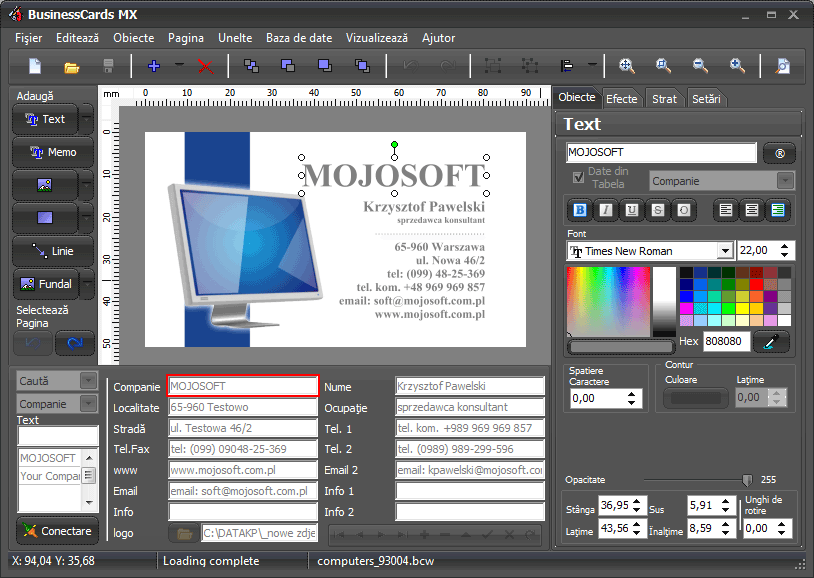Viewport: 814px width, 578px height.
Task: Click the New document icon
Action: coord(35,66)
